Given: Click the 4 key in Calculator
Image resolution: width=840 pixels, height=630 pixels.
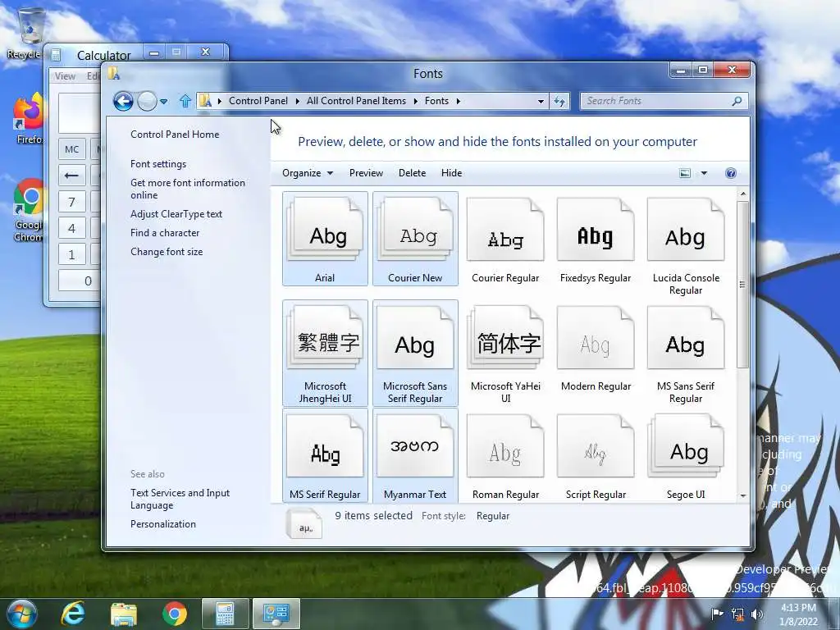Looking at the screenshot, I should pos(72,228).
